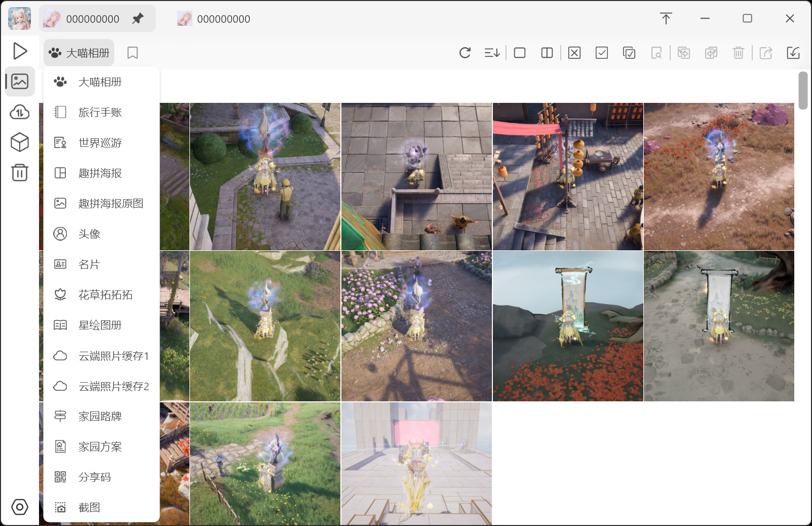This screenshot has height=526, width=812.
Task: Switch to single-pane view layout
Action: [x=520, y=53]
